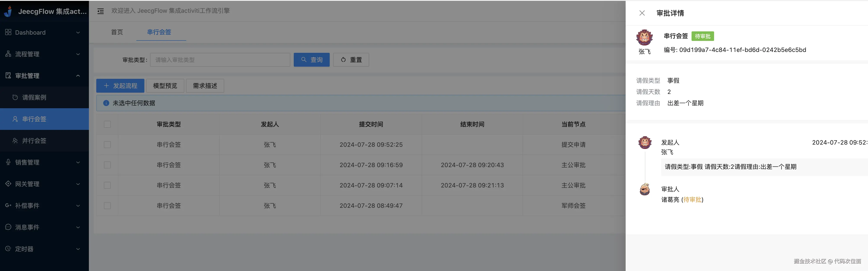Click the 流程管理 sidebar icon

pyautogui.click(x=8, y=54)
